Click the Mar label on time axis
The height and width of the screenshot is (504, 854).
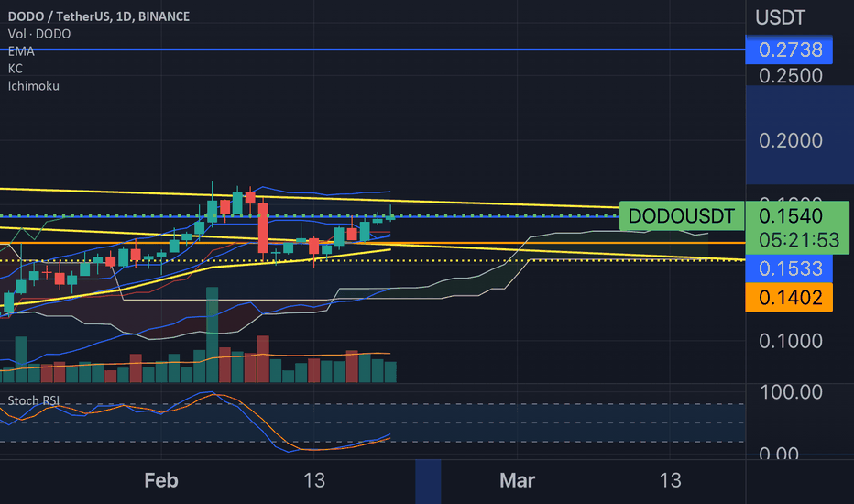(517, 480)
